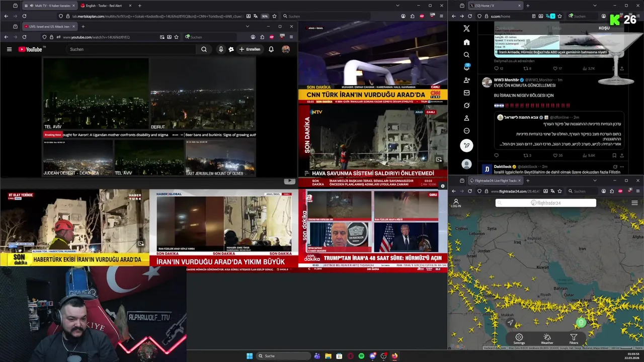Open Grok icon in X sidebar
Screen dimensions: 644x362
pos(466,106)
